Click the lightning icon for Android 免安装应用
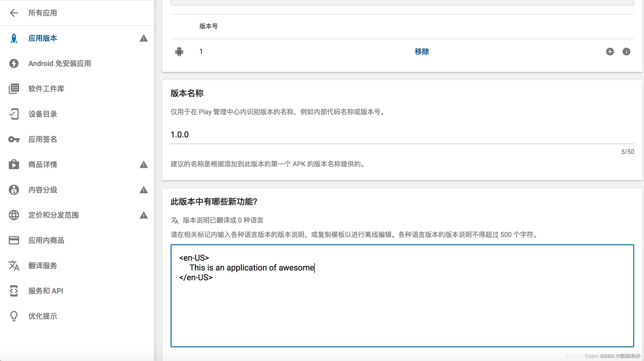 [x=14, y=63]
